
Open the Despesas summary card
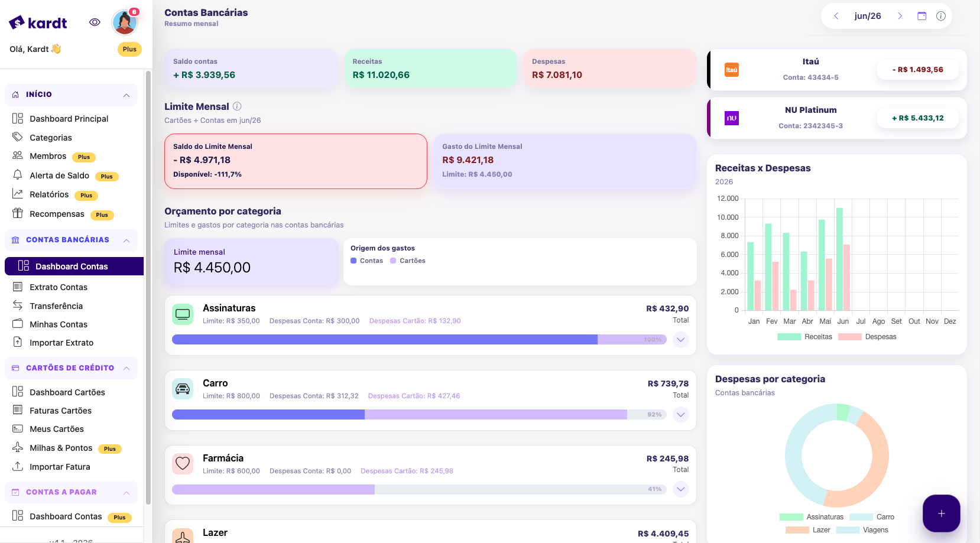tap(610, 69)
